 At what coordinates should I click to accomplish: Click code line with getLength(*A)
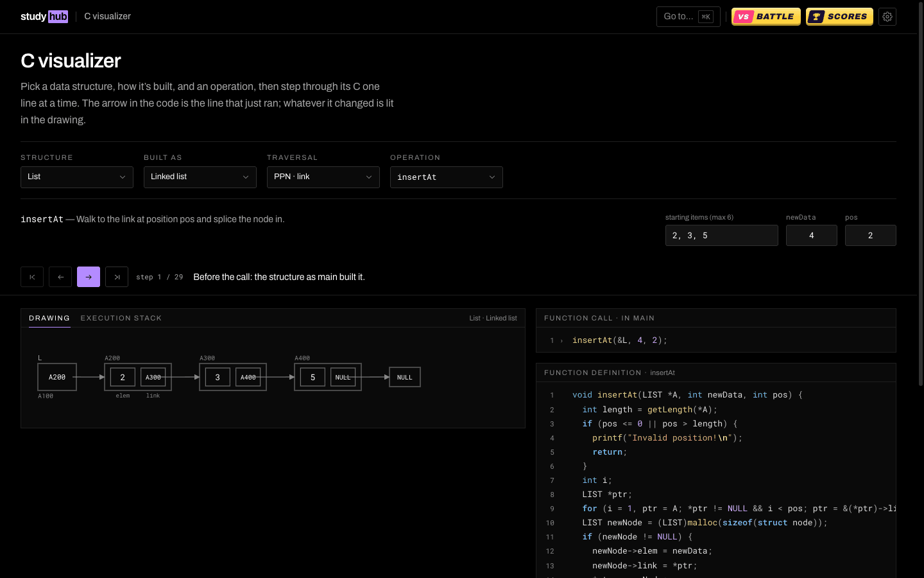click(x=716, y=410)
